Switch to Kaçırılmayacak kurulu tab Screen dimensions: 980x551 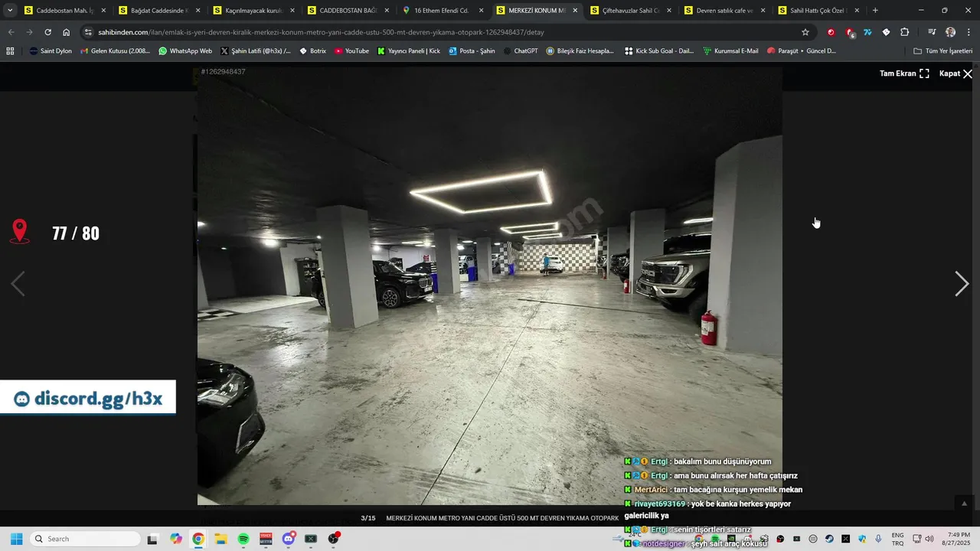point(253,11)
